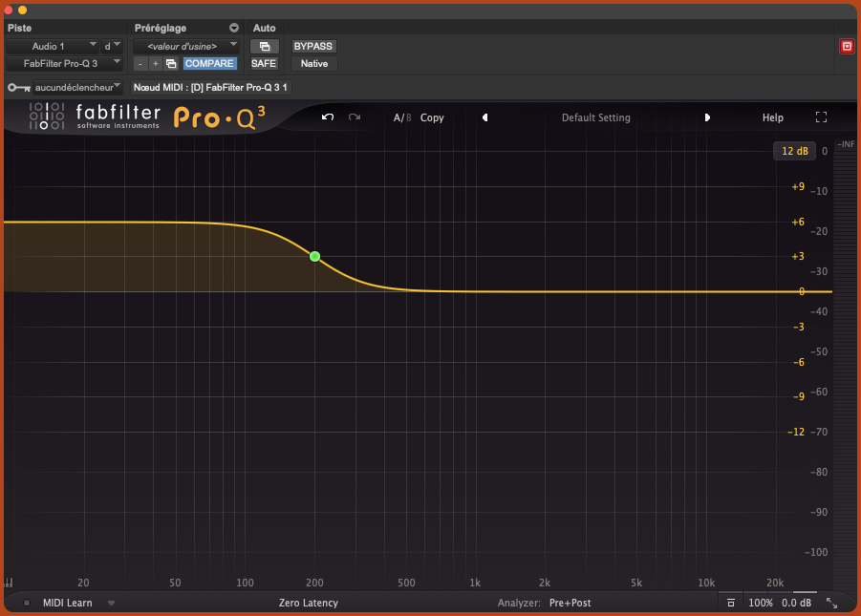Click the FabFilter logo icon
The image size is (861, 616).
point(47,117)
